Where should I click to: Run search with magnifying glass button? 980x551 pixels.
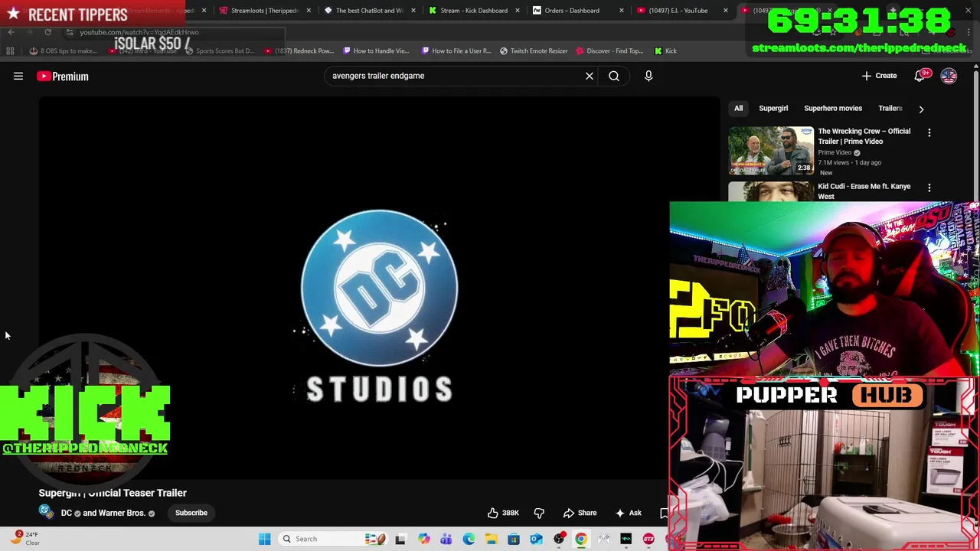pos(614,76)
